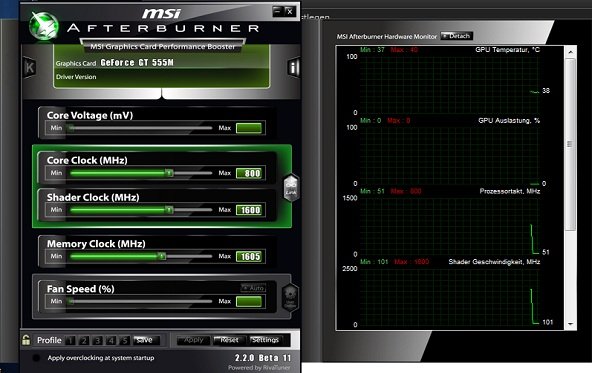Click the hardware monitor scroll down arrow
592x373 pixels.
point(570,324)
